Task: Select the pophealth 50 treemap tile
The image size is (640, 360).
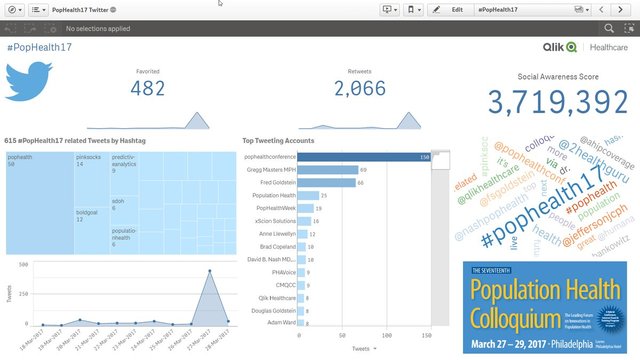Action: tap(40, 203)
